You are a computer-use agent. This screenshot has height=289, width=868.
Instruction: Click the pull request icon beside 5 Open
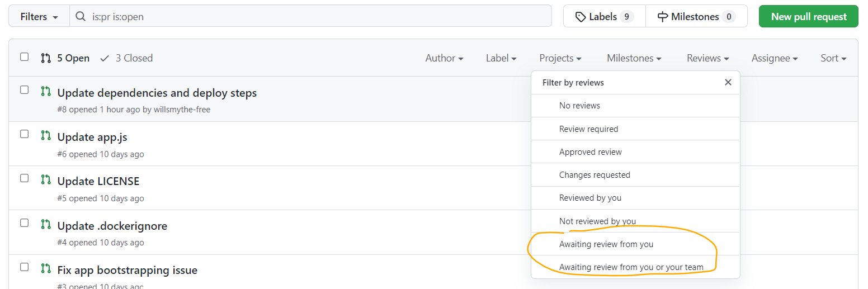(46, 58)
